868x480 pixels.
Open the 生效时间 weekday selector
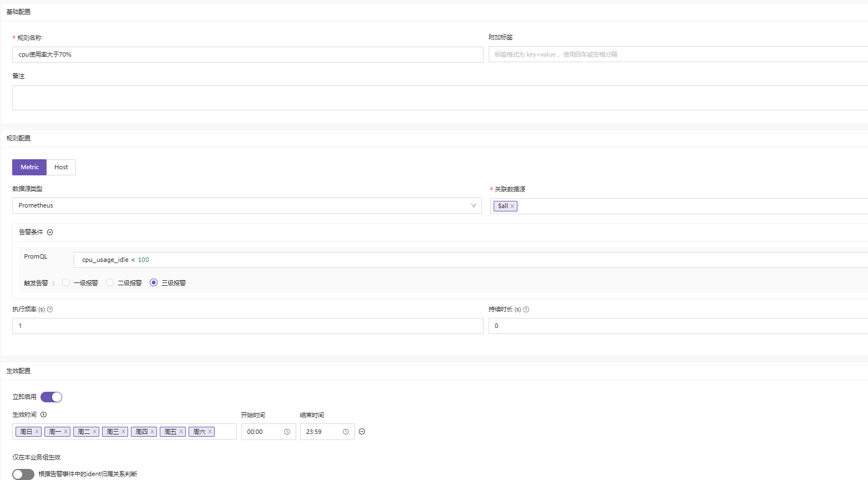point(124,432)
